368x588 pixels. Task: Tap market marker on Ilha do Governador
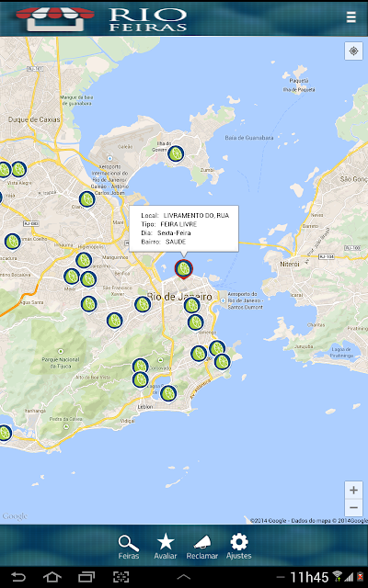coord(176,153)
